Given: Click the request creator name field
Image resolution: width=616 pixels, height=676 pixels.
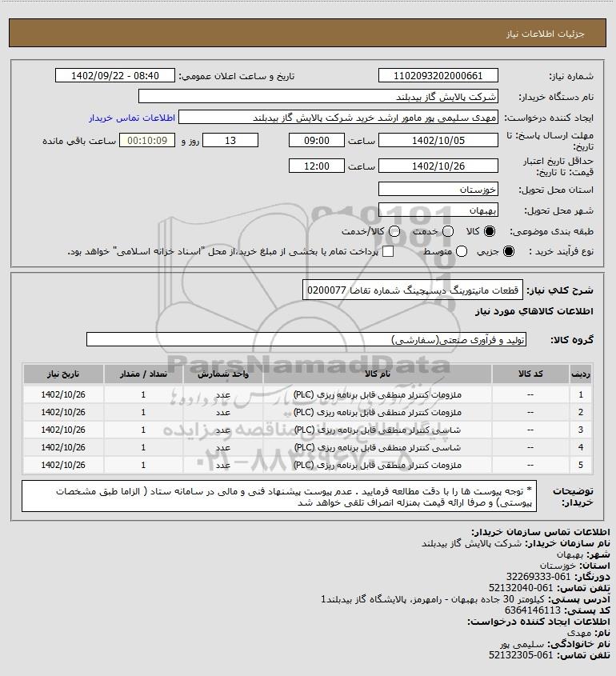Looking at the screenshot, I should [x=338, y=118].
